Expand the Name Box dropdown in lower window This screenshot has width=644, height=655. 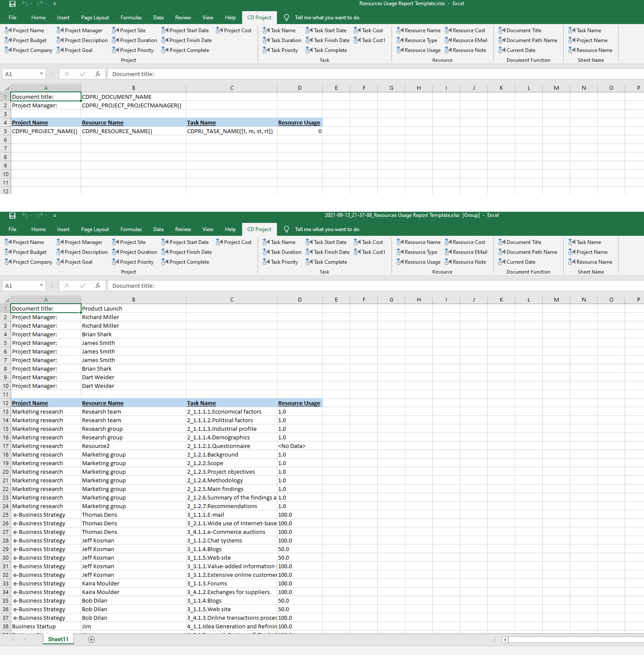(41, 286)
